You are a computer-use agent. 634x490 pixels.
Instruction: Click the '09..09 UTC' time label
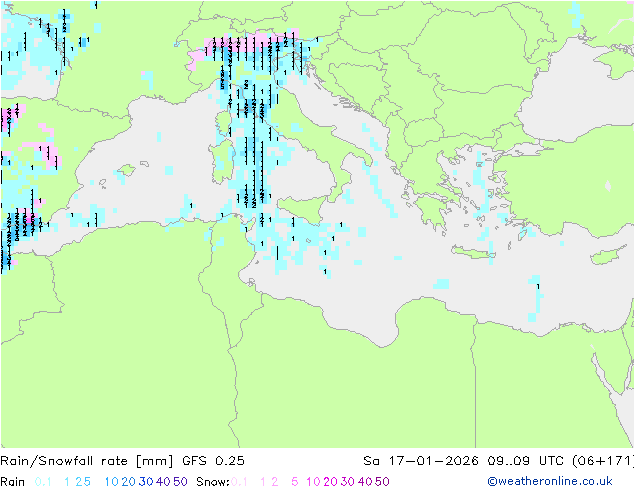[525, 460]
